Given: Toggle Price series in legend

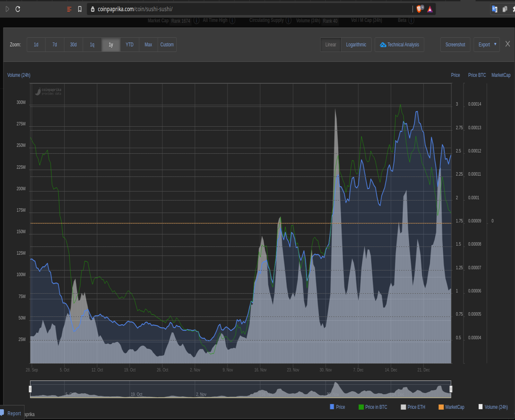Looking at the screenshot, I should pyautogui.click(x=338, y=407).
